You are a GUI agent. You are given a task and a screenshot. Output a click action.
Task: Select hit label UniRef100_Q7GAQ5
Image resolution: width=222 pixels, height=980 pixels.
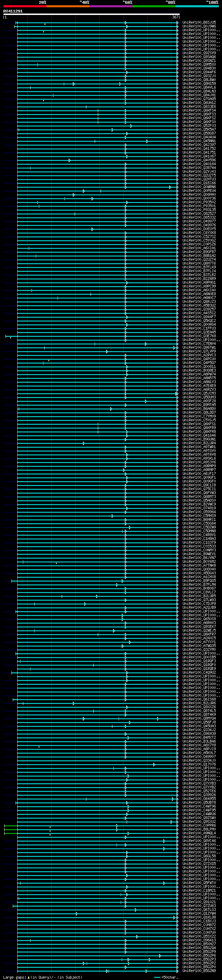(x=199, y=99)
